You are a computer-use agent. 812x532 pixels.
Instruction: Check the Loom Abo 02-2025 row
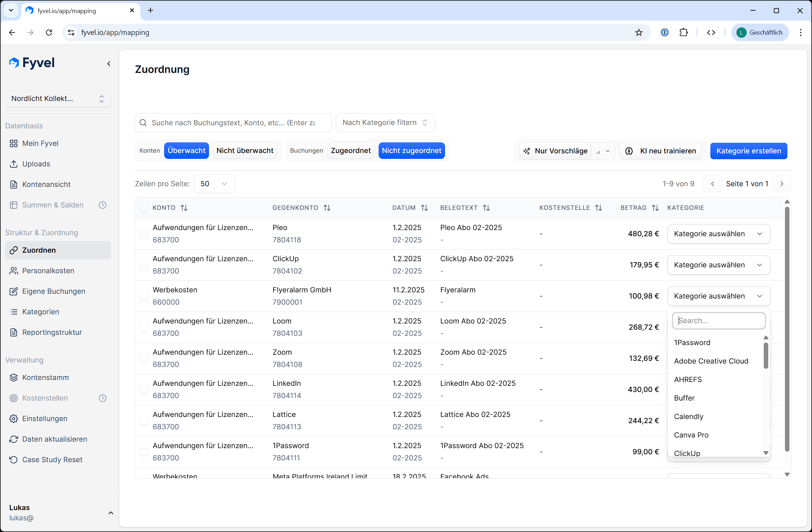click(144, 327)
